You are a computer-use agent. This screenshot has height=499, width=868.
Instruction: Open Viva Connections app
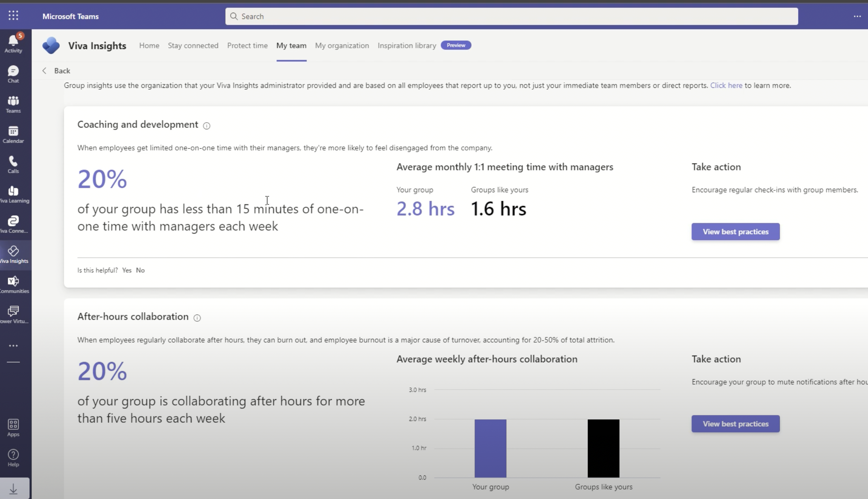pos(13,225)
